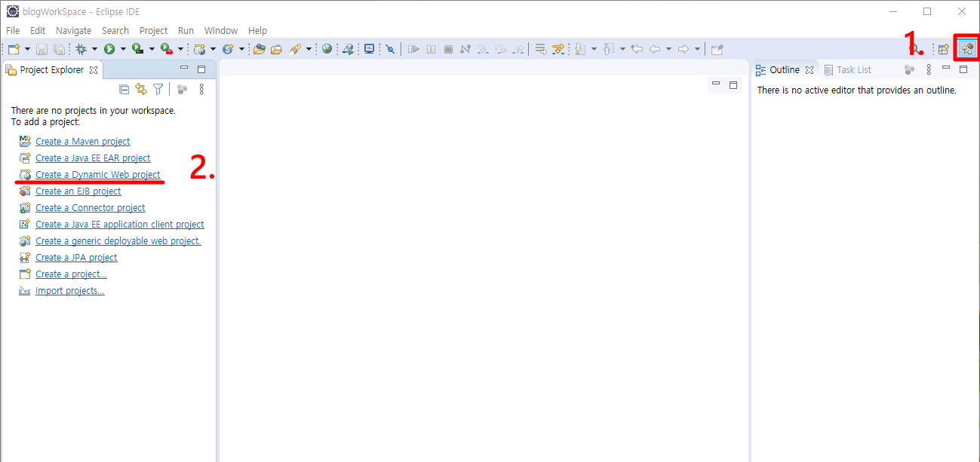This screenshot has width=980, height=462.
Task: Click the Next Annotation icon
Action: coord(580,49)
